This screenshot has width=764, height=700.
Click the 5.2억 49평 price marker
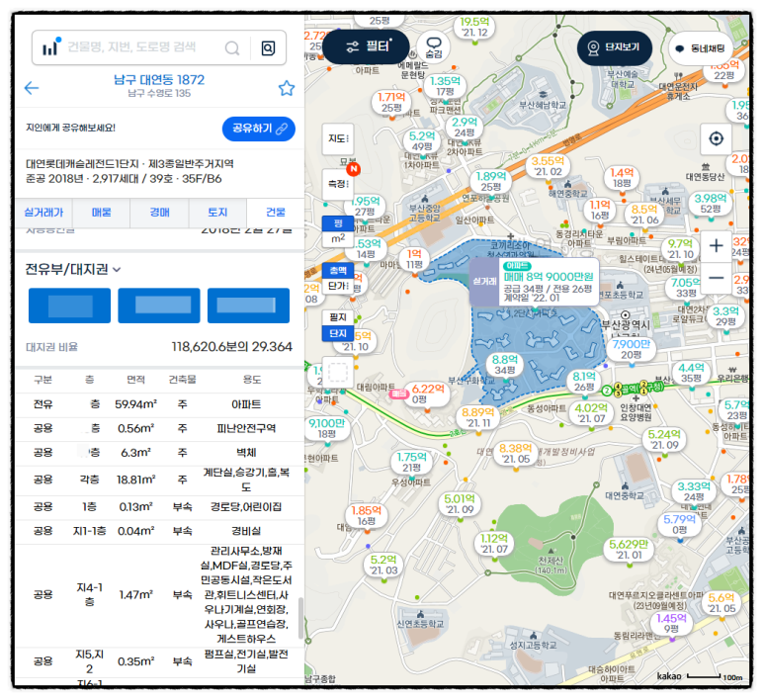tap(422, 140)
